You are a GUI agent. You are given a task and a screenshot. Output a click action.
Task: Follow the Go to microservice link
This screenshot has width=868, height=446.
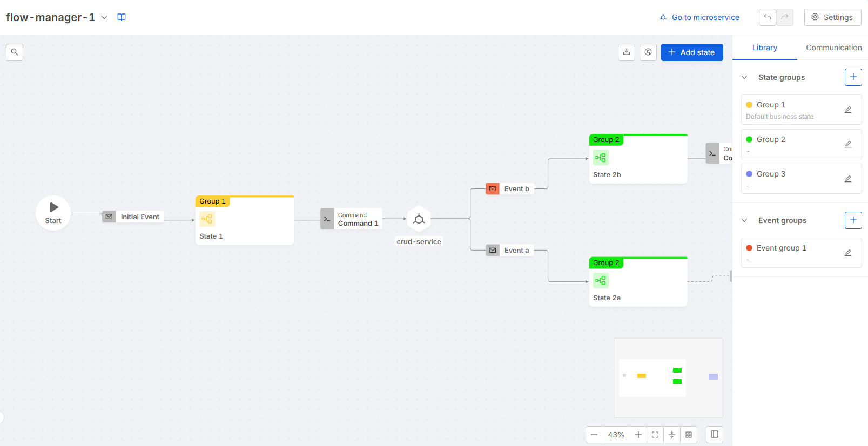click(699, 17)
